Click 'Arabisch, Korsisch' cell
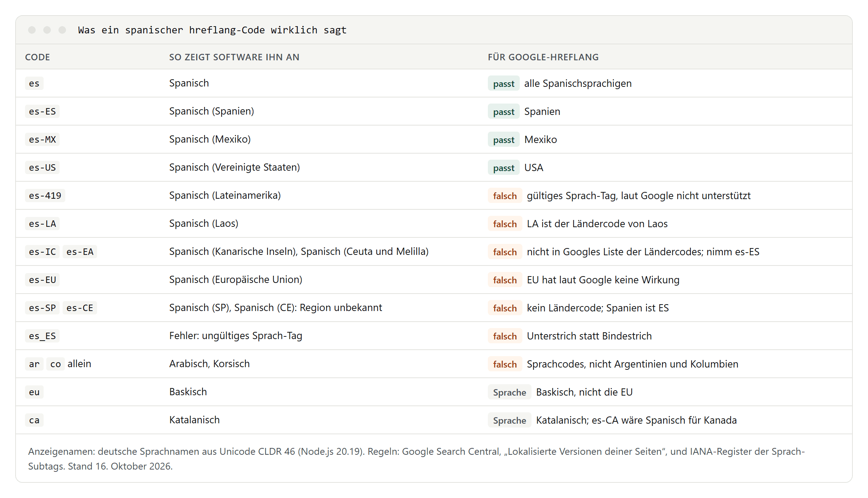 coord(209,364)
